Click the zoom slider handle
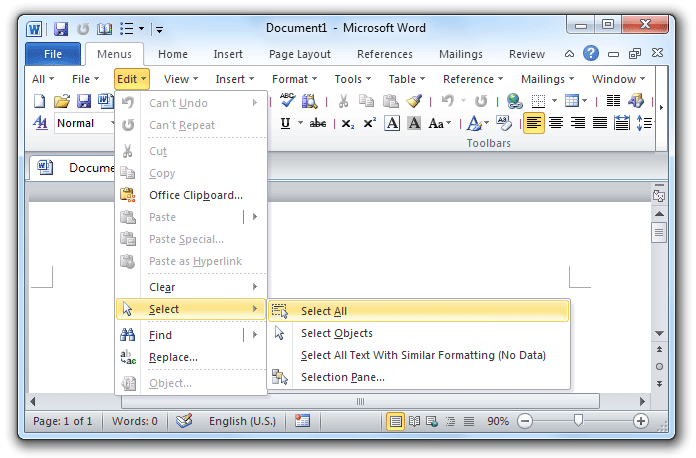This screenshot has height=458, width=696. click(578, 422)
